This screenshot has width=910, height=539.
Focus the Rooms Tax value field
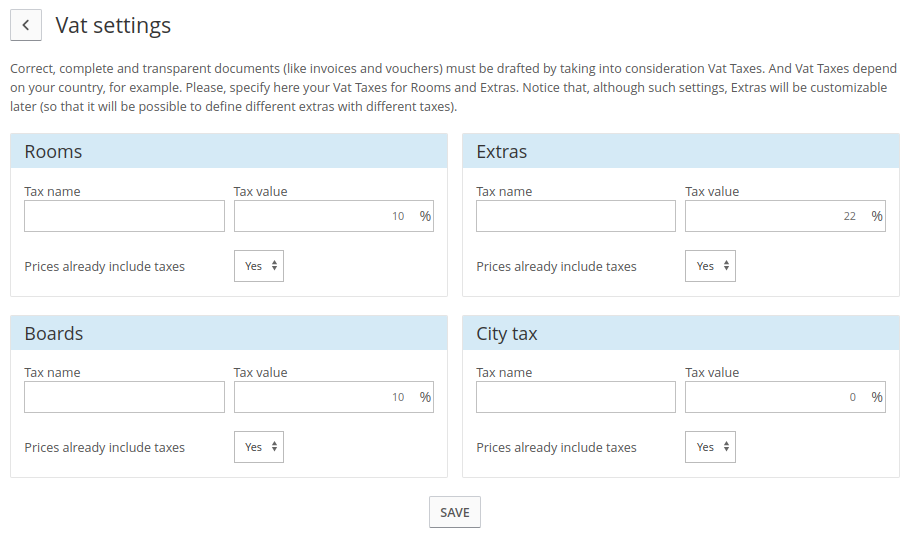pos(334,216)
